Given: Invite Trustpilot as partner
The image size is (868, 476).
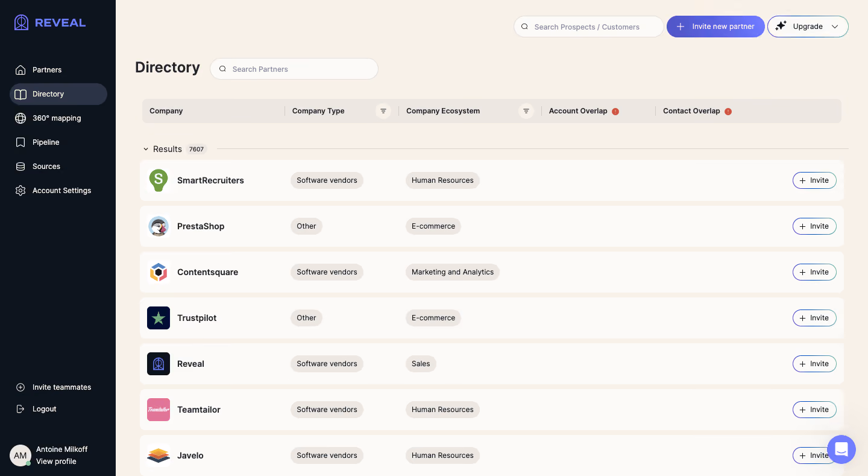Looking at the screenshot, I should pyautogui.click(x=814, y=318).
